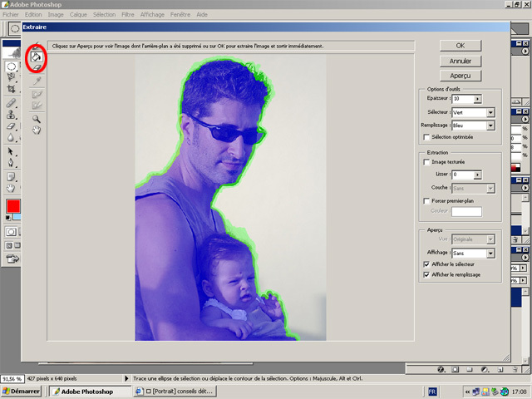This screenshot has width=532, height=399.
Task: Click the create new layer icon
Action: tap(500, 369)
